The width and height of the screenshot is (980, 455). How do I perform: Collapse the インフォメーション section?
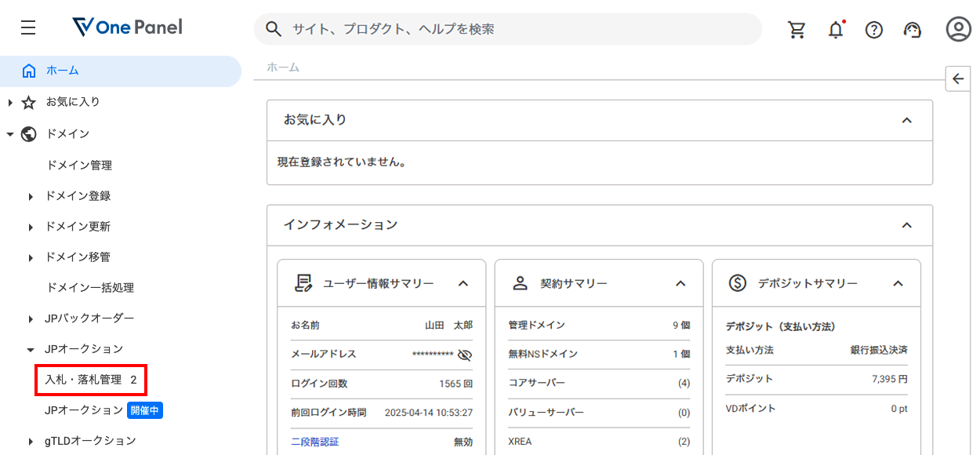point(906,225)
